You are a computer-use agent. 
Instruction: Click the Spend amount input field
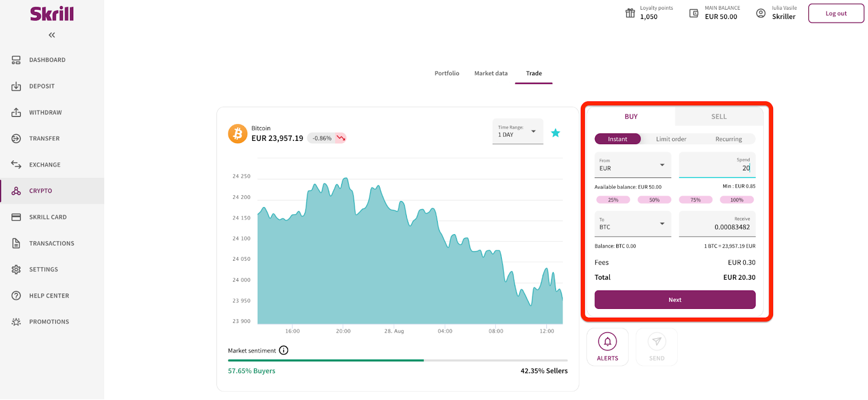(x=717, y=165)
